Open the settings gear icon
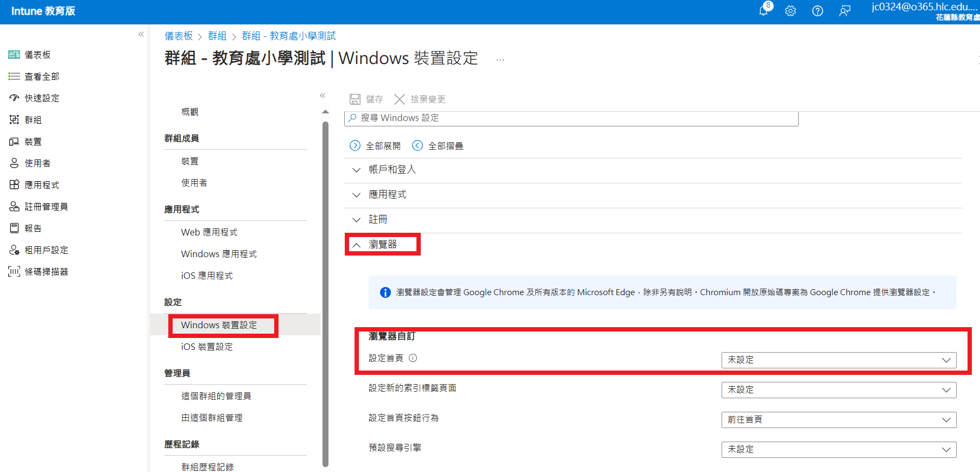 (791, 11)
